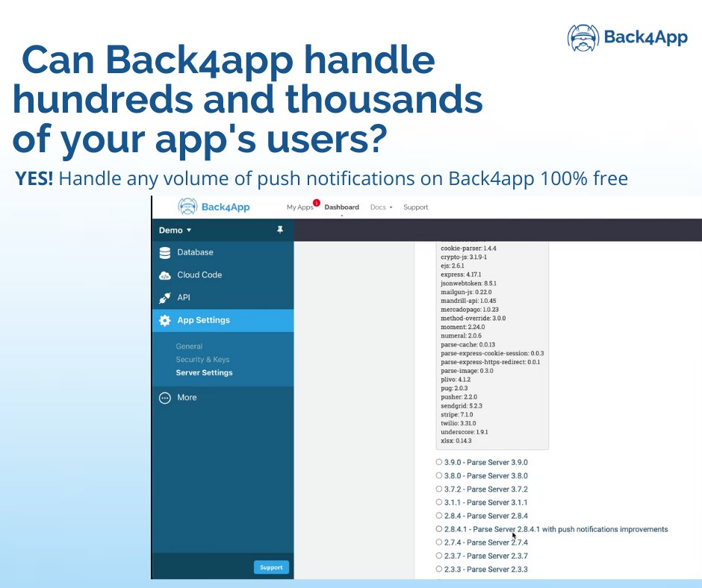702x588 pixels.
Task: Click the parse-cache: 0.0.13 entry
Action: pos(468,345)
